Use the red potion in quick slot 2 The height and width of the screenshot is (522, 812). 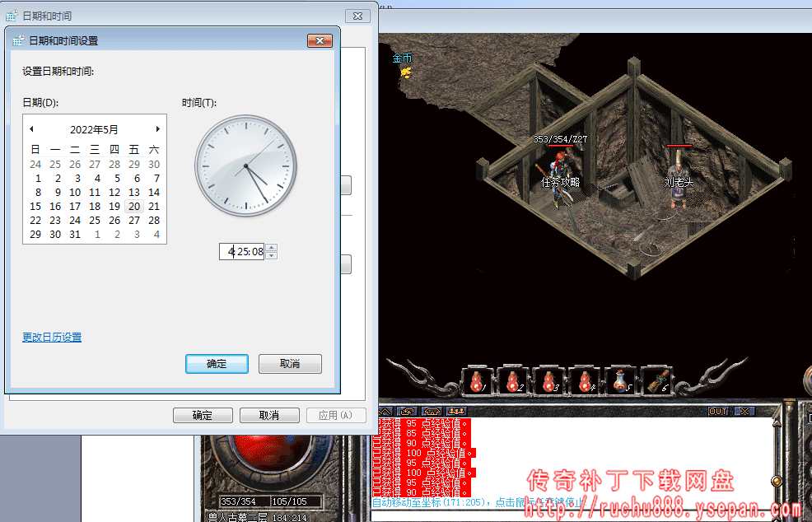tap(512, 382)
